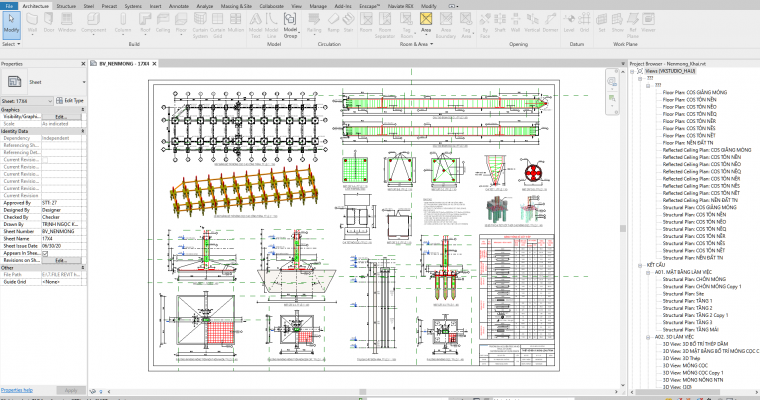760x400 pixels.
Task: Select the Modify tool in ribbon
Action: point(11,27)
